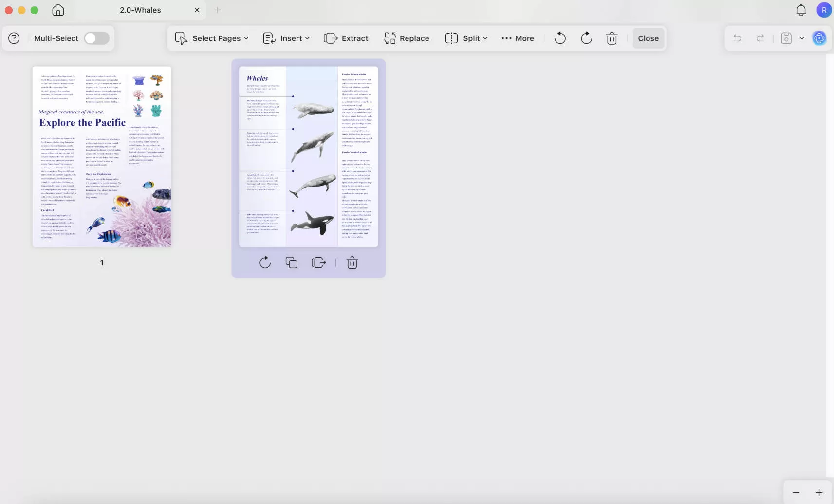The height and width of the screenshot is (504, 834).
Task: Click the user avatar in the top right
Action: coord(823,10)
